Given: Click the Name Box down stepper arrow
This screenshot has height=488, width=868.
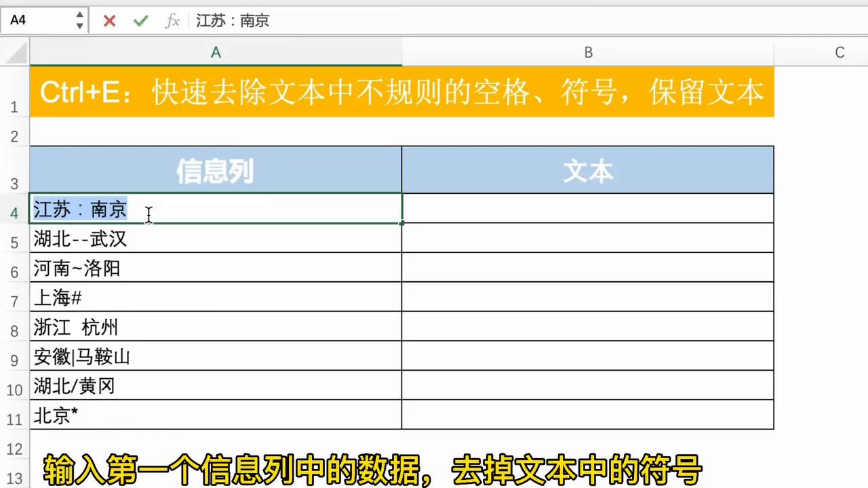Looking at the screenshot, I should coord(79,26).
